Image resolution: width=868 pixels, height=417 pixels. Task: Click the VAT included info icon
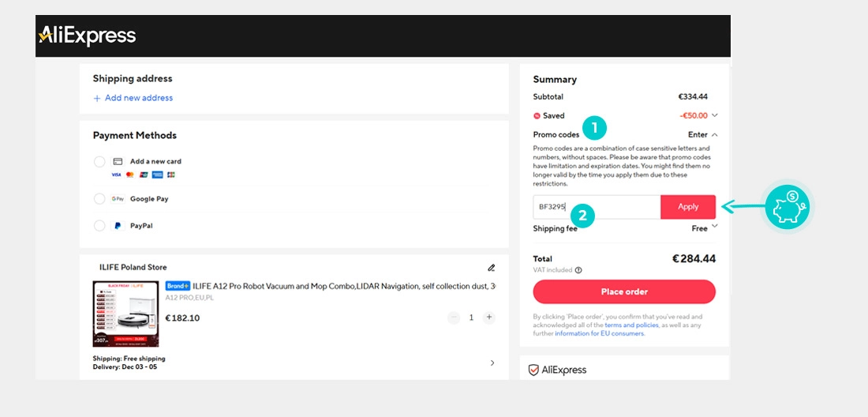(578, 270)
